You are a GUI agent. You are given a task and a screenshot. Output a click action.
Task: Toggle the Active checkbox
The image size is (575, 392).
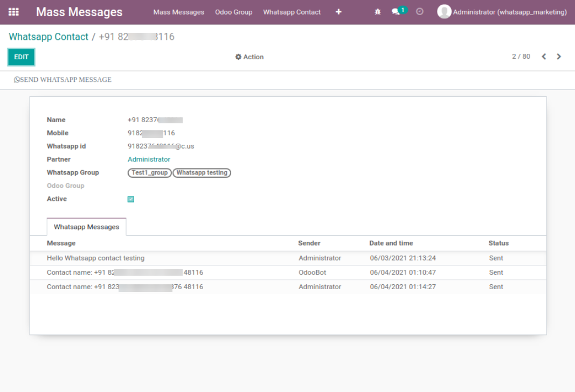[131, 199]
